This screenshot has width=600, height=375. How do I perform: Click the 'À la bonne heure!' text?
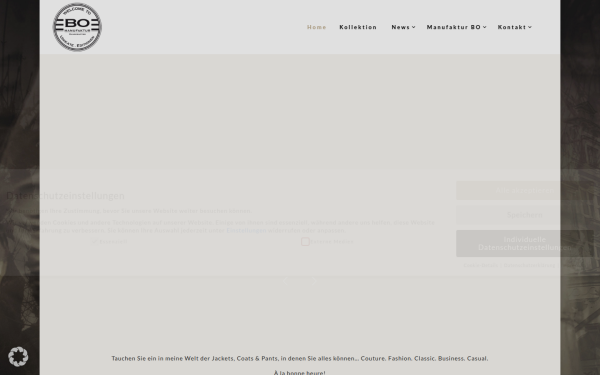tap(300, 372)
